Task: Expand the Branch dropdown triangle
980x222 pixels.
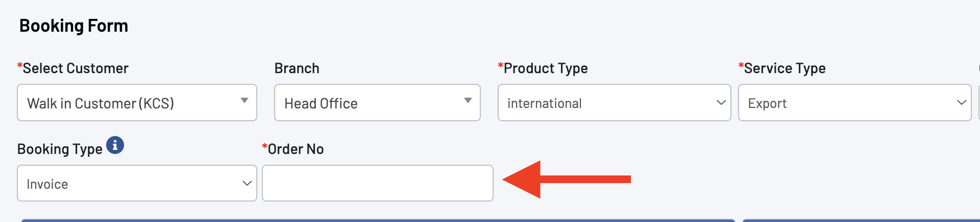Action: click(x=468, y=101)
